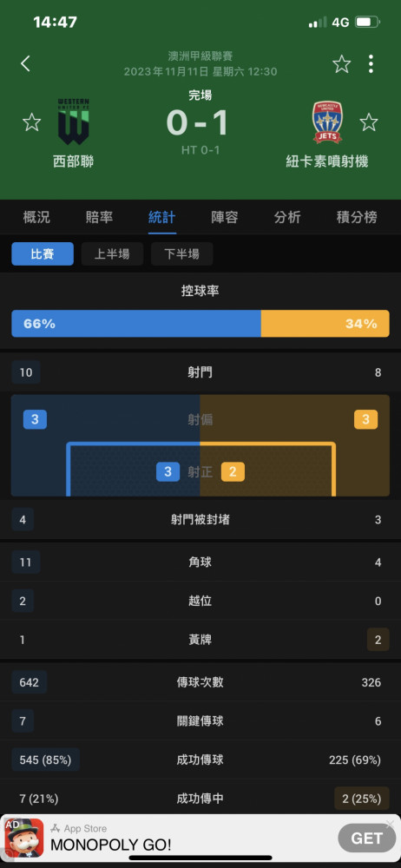The width and height of the screenshot is (401, 868).
Task: Switch to the 賠率 tab
Action: [x=99, y=218]
